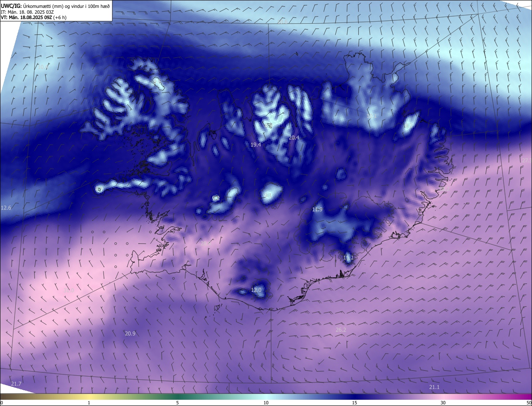Click the 19.4 value label on the map
Screen dimensions: 532x406
coord(256,145)
